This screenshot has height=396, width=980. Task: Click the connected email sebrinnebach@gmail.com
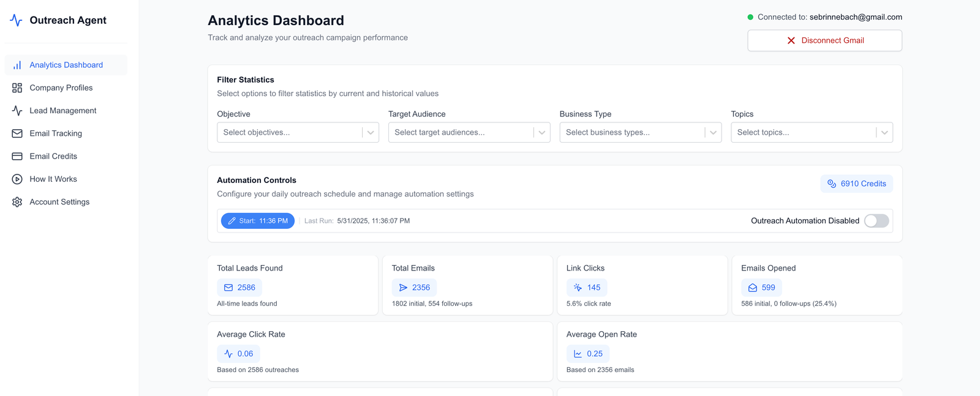coord(856,17)
